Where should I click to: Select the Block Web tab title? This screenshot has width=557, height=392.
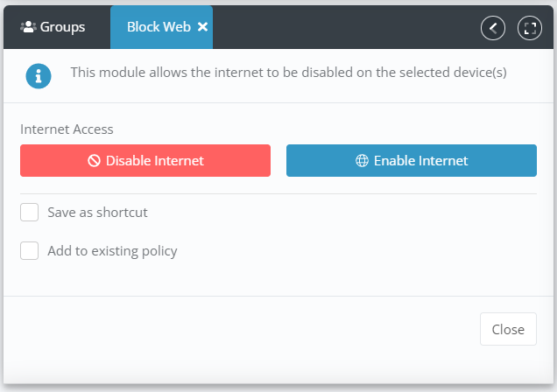tap(159, 27)
